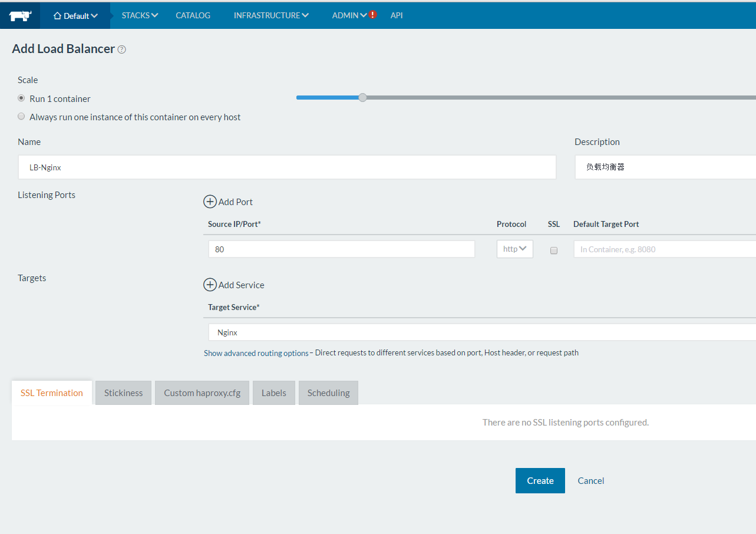This screenshot has width=756, height=534.
Task: Expand the Default environment dropdown
Action: pos(75,16)
